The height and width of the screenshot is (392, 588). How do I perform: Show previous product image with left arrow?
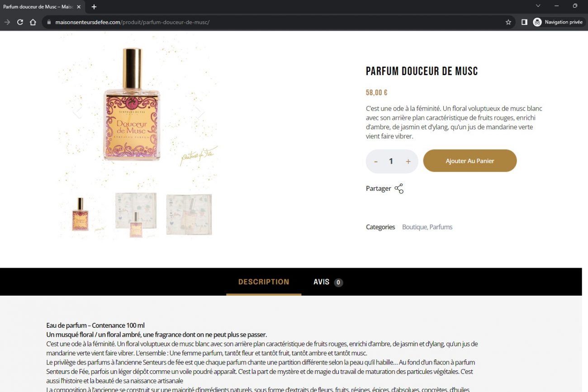pyautogui.click(x=77, y=112)
